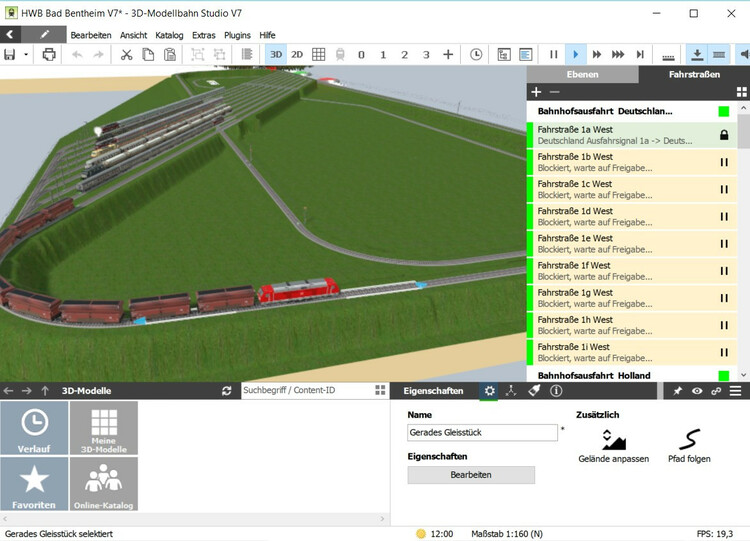This screenshot has width=750, height=541.
Task: Toggle eye visibility icon in properties bar
Action: pos(697,391)
